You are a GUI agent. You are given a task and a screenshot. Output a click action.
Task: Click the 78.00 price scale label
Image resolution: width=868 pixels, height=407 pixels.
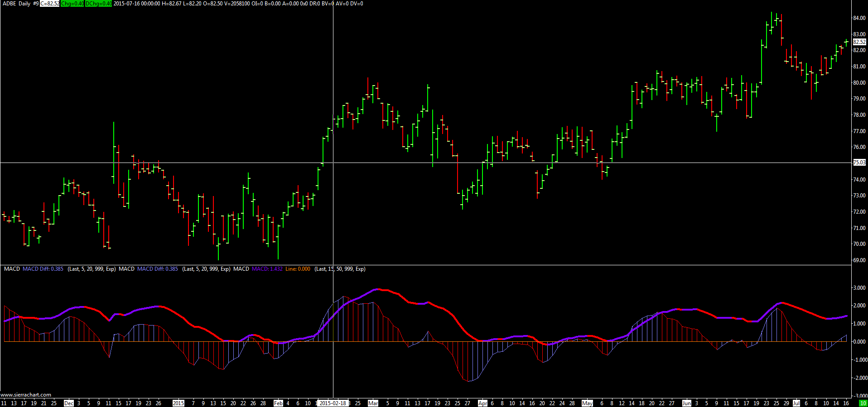pos(859,115)
